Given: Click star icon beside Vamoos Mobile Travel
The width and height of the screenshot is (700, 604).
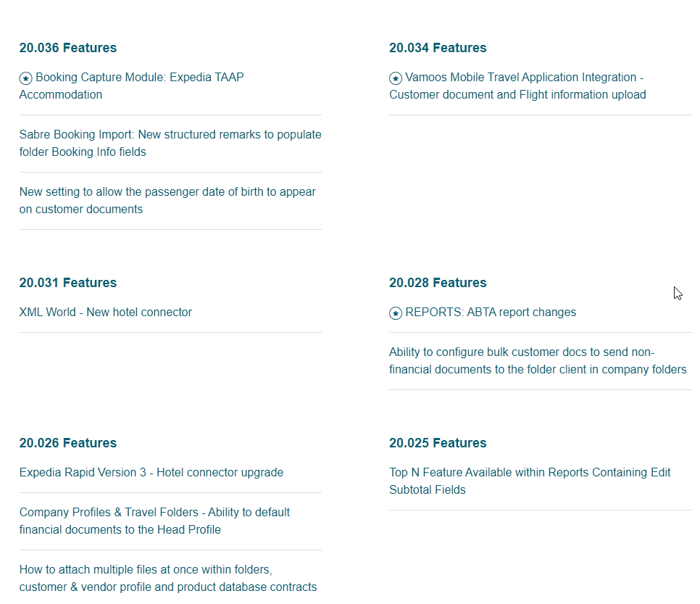Looking at the screenshot, I should 396,78.
